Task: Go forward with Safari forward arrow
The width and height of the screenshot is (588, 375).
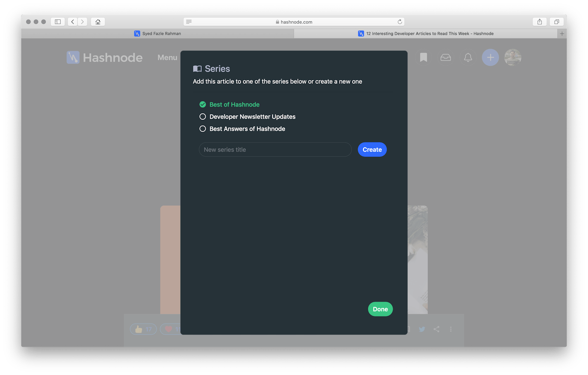Action: pyautogui.click(x=82, y=22)
